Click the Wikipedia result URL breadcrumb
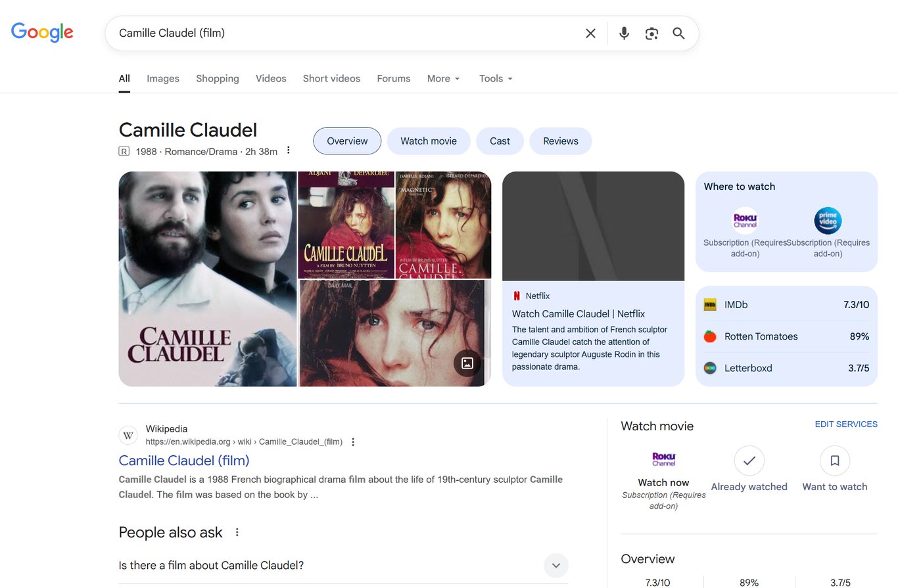898x588 pixels. pyautogui.click(x=244, y=442)
